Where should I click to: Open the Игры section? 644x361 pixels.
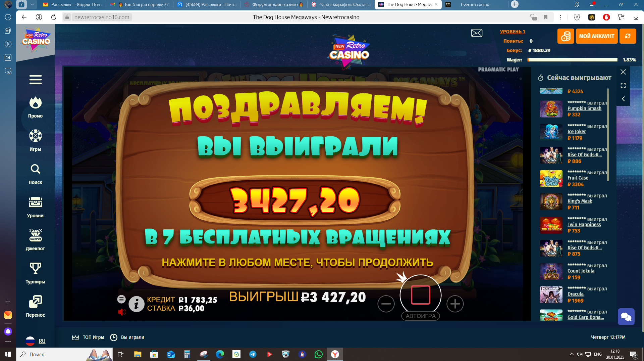(x=35, y=140)
